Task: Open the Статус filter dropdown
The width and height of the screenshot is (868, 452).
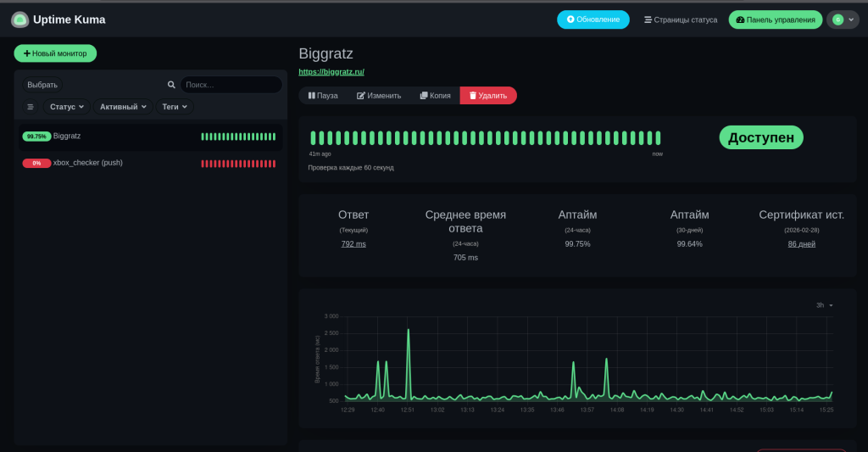Action: [68, 107]
